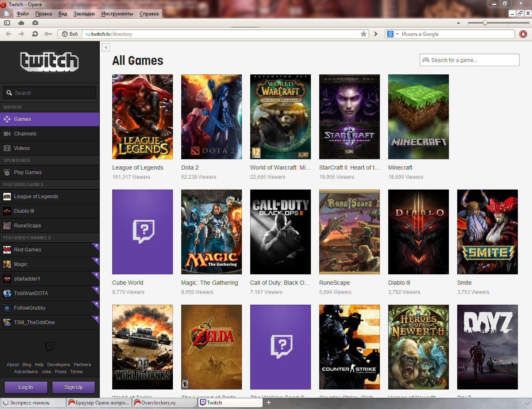This screenshot has width=532, height=409.
Task: Click the Riot Games channel avatar
Action: tap(7, 250)
